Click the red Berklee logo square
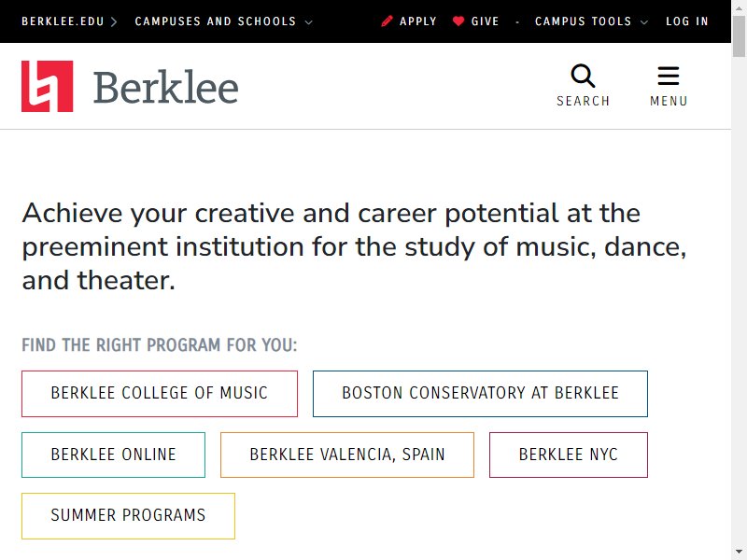The height and width of the screenshot is (560, 747). tap(48, 86)
